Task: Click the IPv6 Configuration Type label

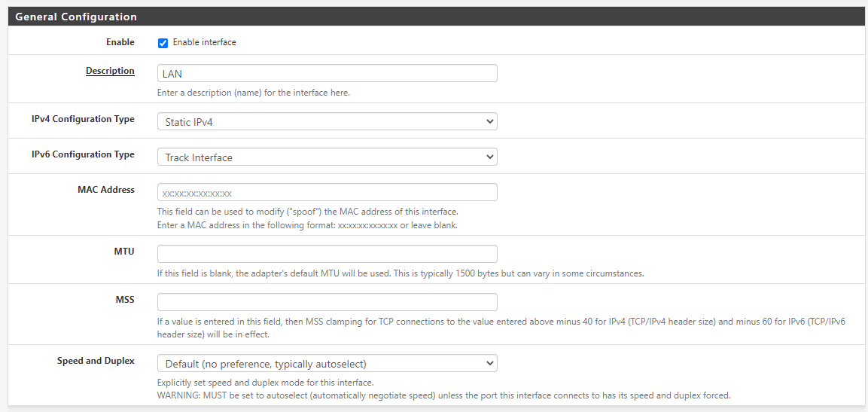Action: (x=83, y=154)
